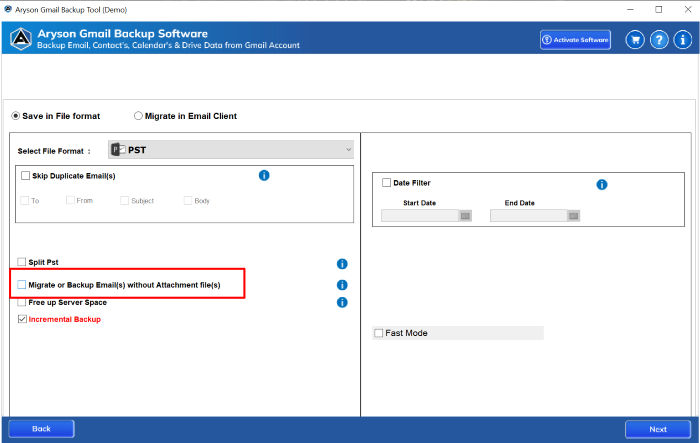Click the 'Select File Format :' label
This screenshot has width=700, height=443.
pos(54,151)
